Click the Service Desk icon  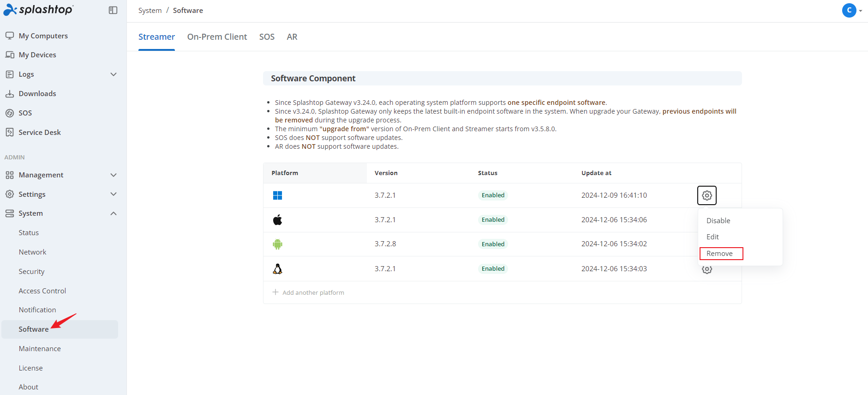[10, 132]
